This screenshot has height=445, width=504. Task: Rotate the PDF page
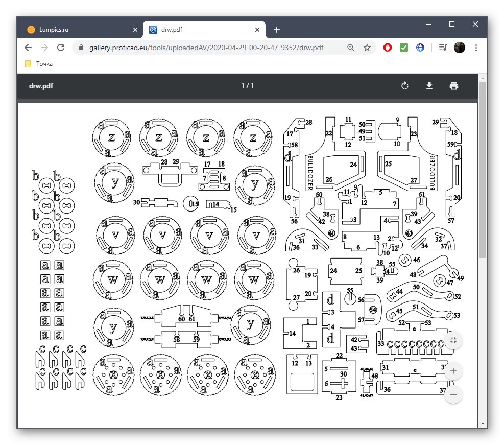(x=404, y=86)
